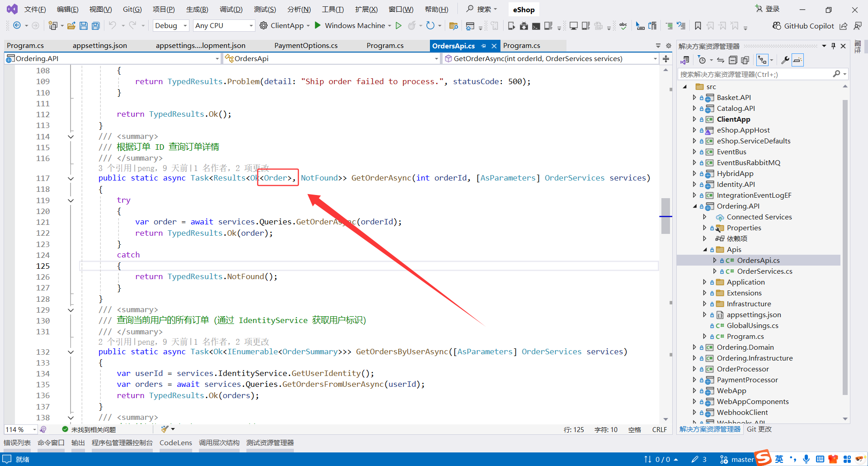Click the Solution/Folder view switch icon

point(685,60)
